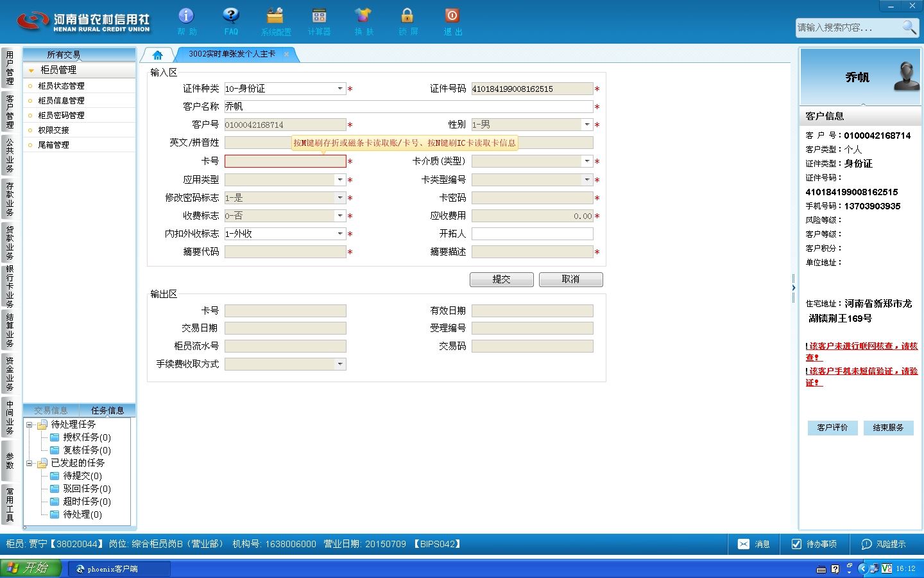Select 资金业务 vertical sidebar tab
Image resolution: width=924 pixels, height=578 pixels.
coord(9,374)
